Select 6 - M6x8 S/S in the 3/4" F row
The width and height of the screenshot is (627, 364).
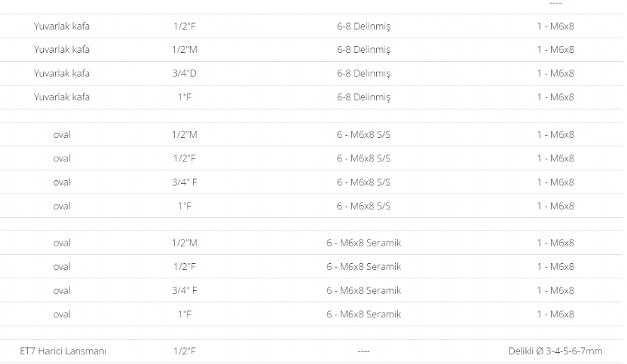[x=364, y=182]
